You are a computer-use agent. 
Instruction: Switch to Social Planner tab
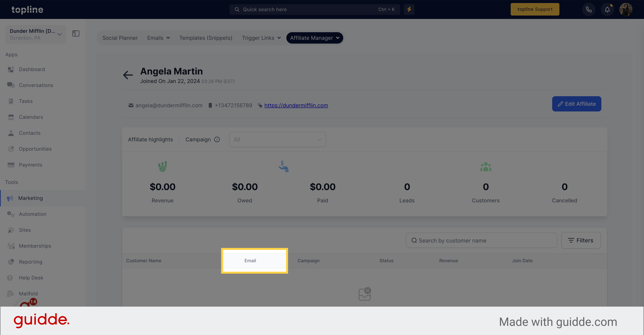[120, 38]
